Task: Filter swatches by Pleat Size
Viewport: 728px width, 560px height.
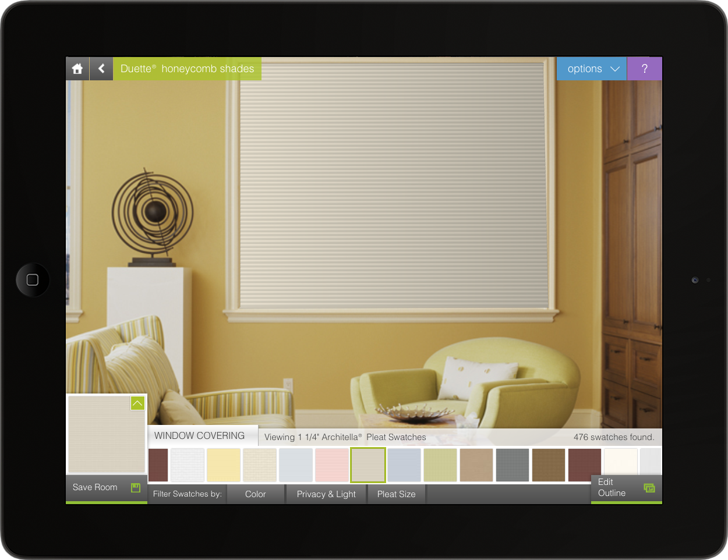Action: (397, 494)
